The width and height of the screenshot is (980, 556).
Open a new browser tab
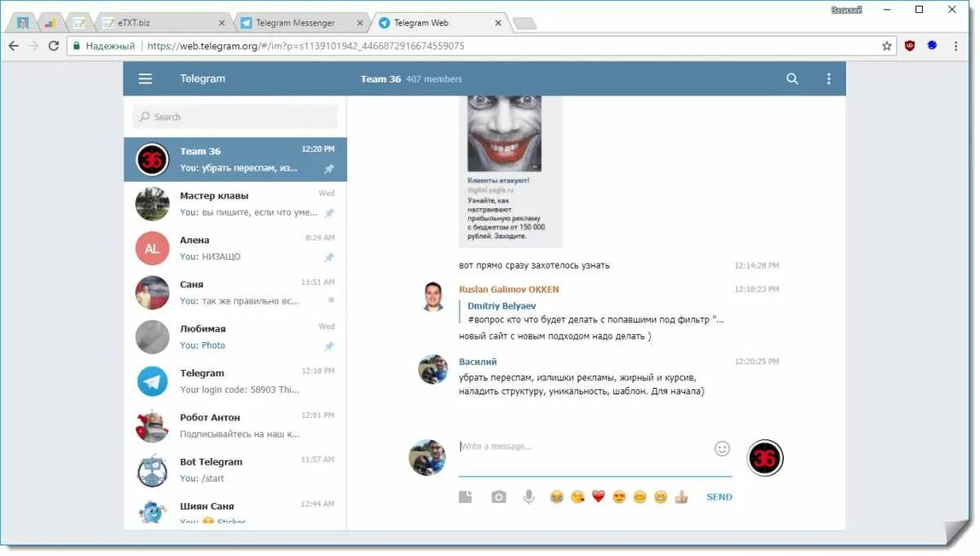(523, 23)
